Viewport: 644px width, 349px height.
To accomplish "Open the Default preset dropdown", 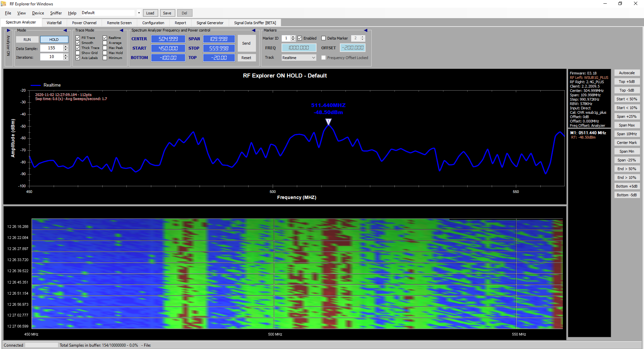I will tap(139, 13).
